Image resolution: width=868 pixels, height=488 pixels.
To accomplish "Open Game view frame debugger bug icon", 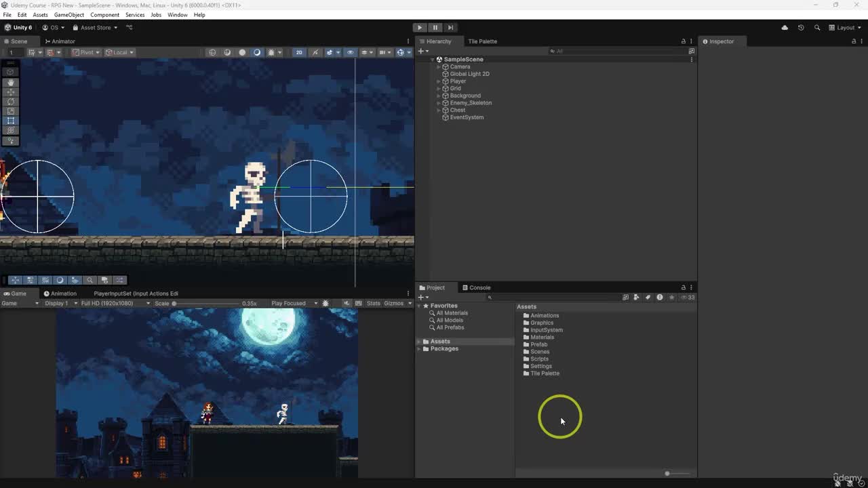I will click(x=325, y=303).
